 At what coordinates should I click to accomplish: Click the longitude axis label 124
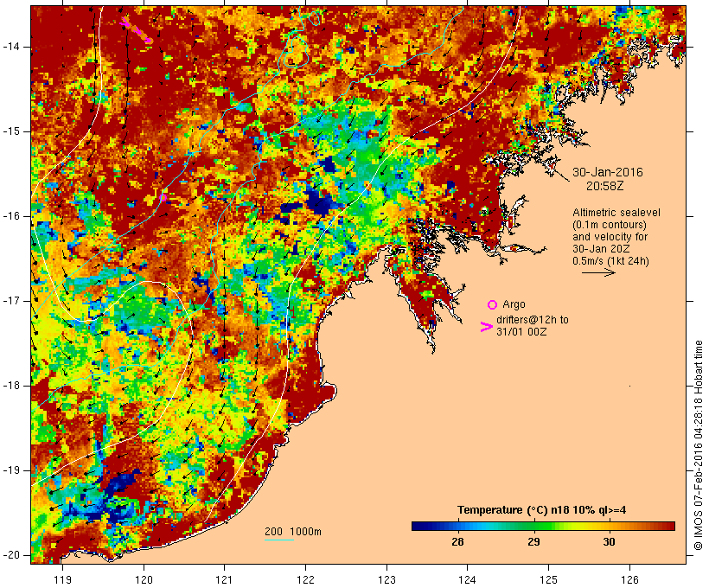click(x=467, y=579)
